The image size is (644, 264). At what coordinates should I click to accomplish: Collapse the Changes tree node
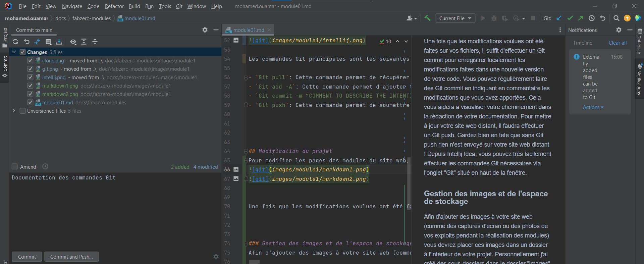tap(14, 52)
